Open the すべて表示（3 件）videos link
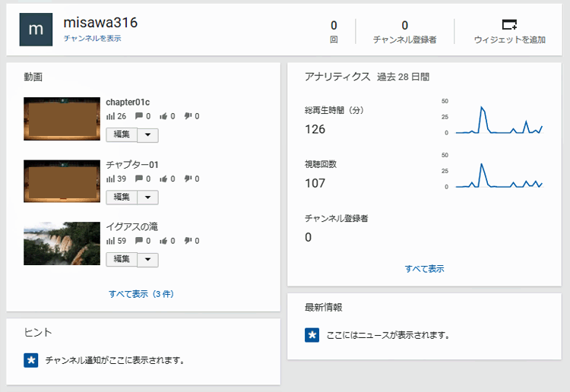570x392 pixels. (141, 294)
